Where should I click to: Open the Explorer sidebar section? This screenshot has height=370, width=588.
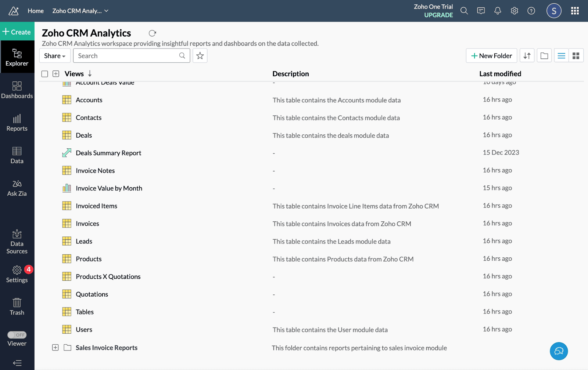[x=17, y=57]
